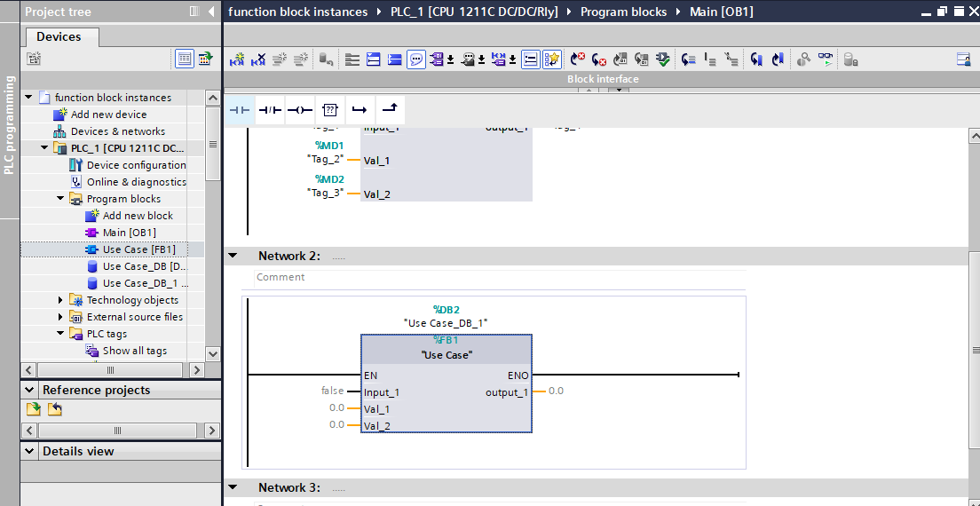
Task: Toggle monitoring on/off glasses icon
Action: pos(825,59)
